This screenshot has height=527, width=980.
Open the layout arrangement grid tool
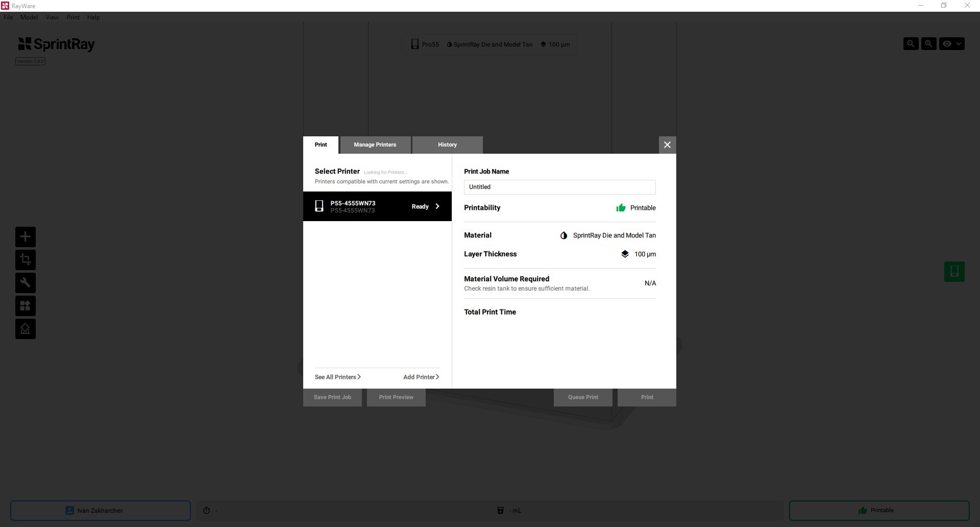point(25,306)
